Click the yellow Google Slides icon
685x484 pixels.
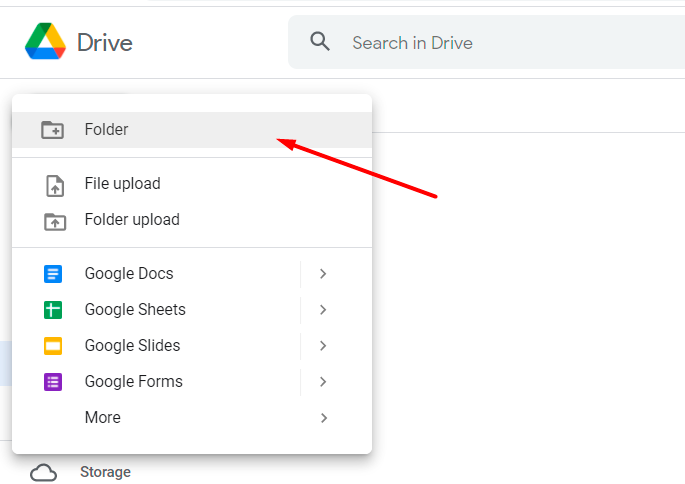click(x=54, y=346)
